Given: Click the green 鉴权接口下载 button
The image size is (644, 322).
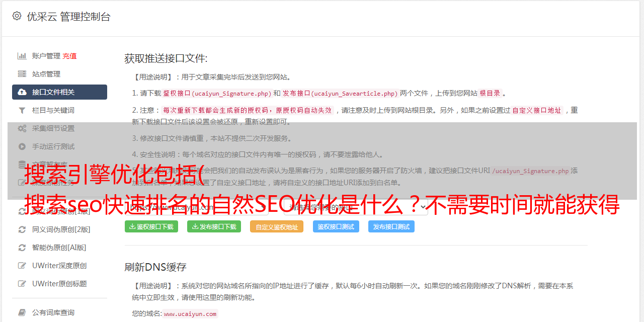Looking at the screenshot, I should coord(151,226).
